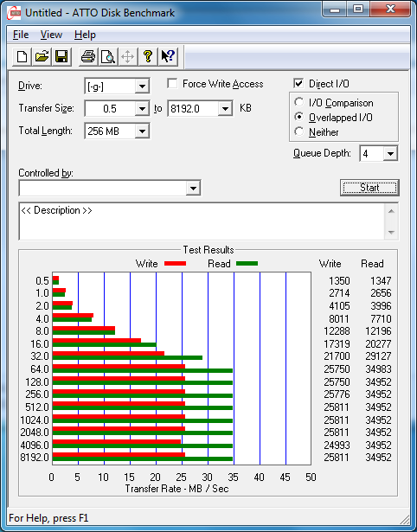
Task: Click the greyed move arrows toolbar icon
Action: [x=127, y=56]
